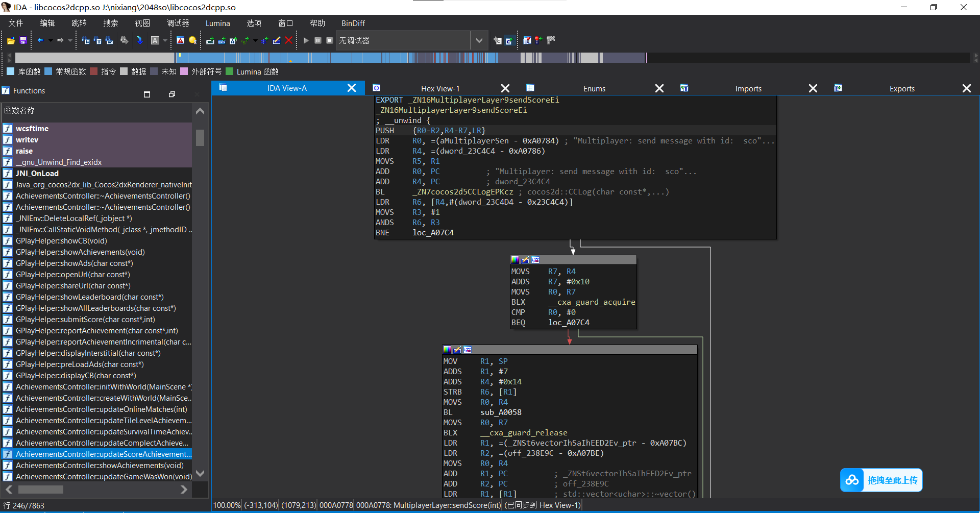
Task: Open the Lumina menu
Action: pyautogui.click(x=217, y=23)
